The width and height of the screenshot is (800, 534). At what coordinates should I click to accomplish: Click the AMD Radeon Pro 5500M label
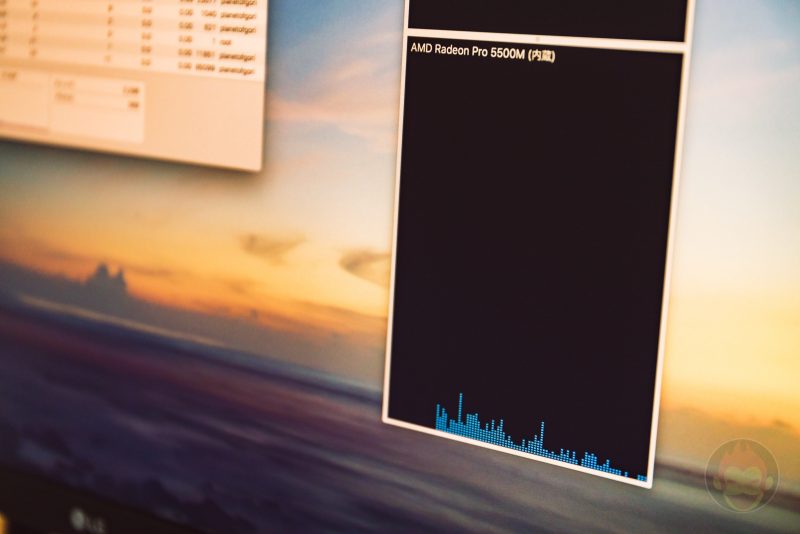[482, 52]
